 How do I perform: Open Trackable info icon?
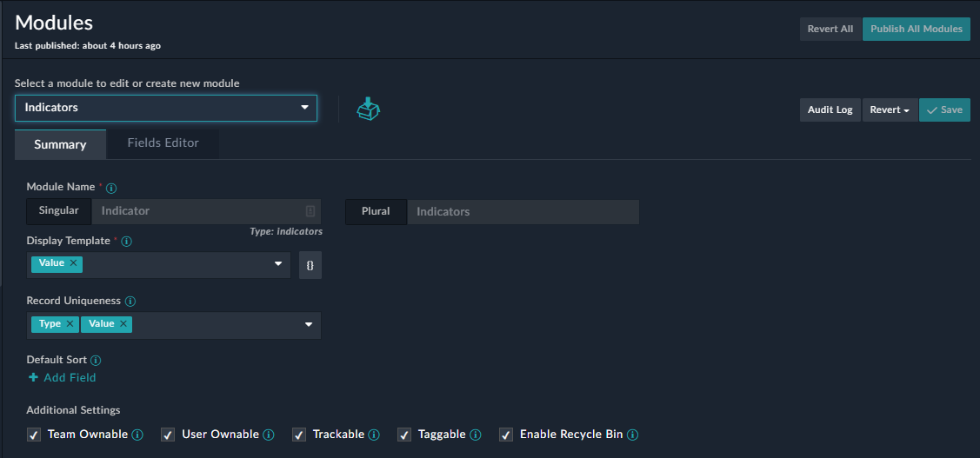(374, 435)
